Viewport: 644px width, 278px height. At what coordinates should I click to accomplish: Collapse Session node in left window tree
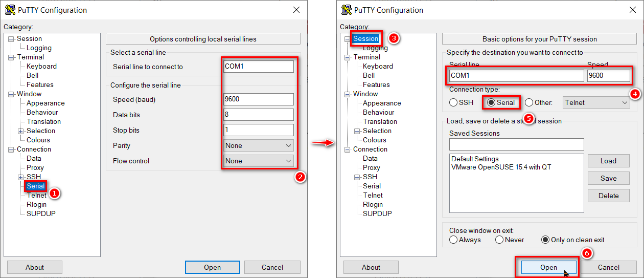pos(11,39)
